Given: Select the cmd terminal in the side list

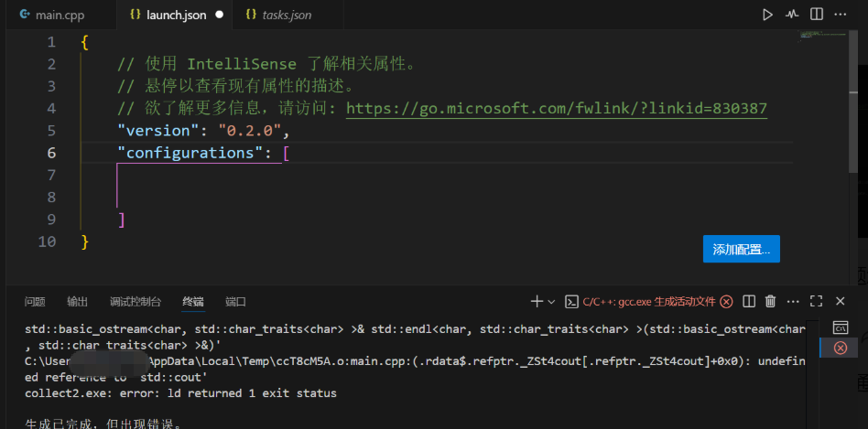Looking at the screenshot, I should [x=841, y=327].
